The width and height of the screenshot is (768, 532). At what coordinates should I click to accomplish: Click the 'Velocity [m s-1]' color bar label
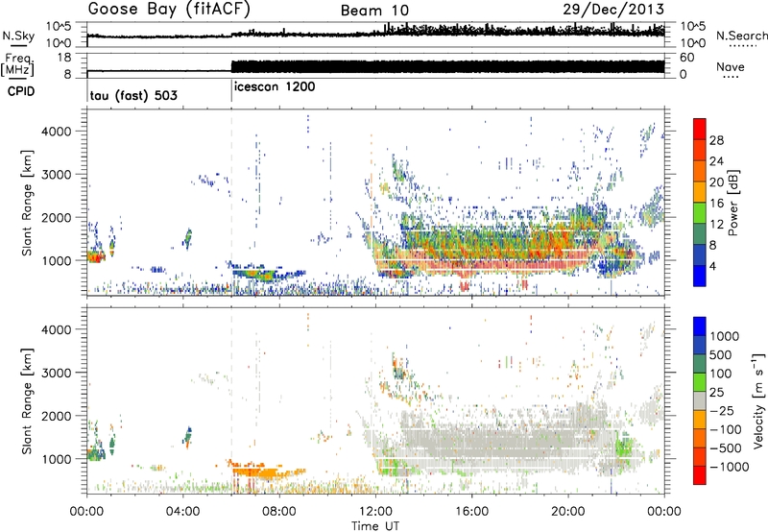(x=758, y=400)
